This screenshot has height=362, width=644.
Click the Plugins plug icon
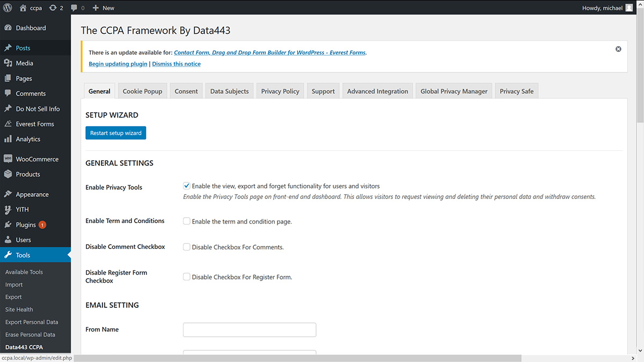point(8,225)
